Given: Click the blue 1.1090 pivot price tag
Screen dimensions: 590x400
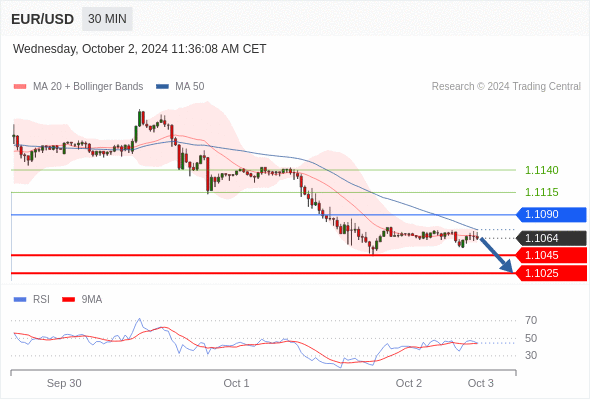Looking at the screenshot, I should point(551,214).
